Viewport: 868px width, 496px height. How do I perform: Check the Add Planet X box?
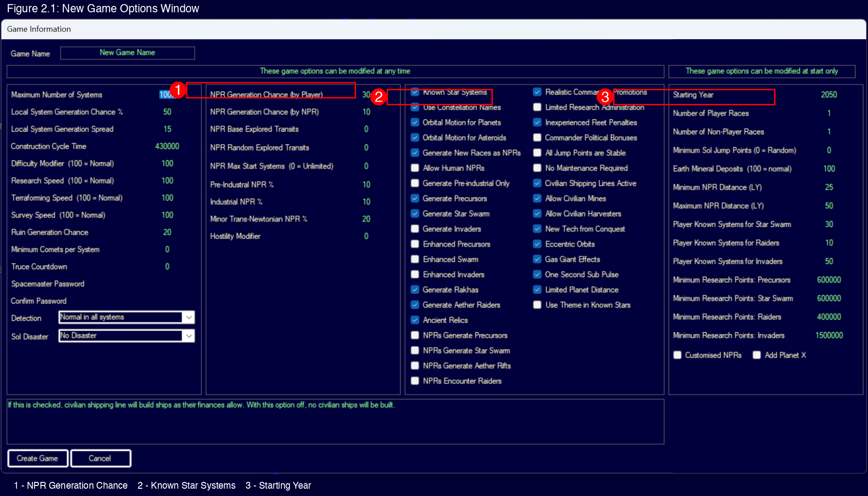[x=757, y=355]
